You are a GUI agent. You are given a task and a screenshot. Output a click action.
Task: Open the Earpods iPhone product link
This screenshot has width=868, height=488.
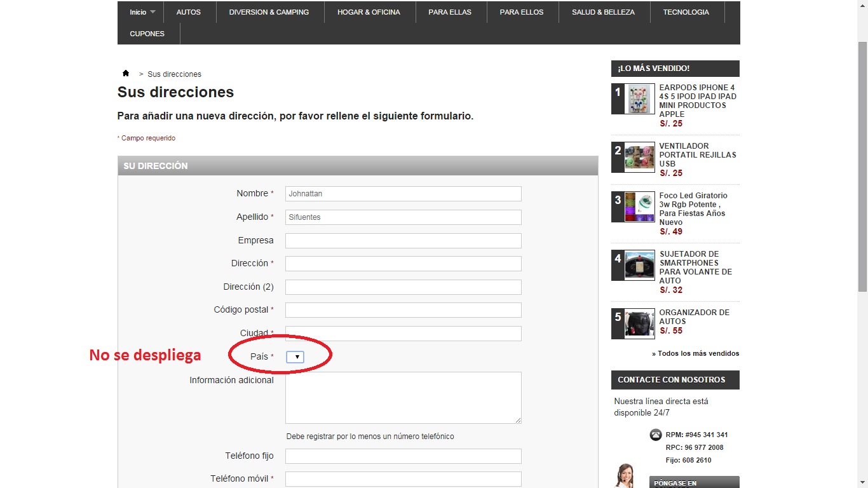[x=698, y=101]
